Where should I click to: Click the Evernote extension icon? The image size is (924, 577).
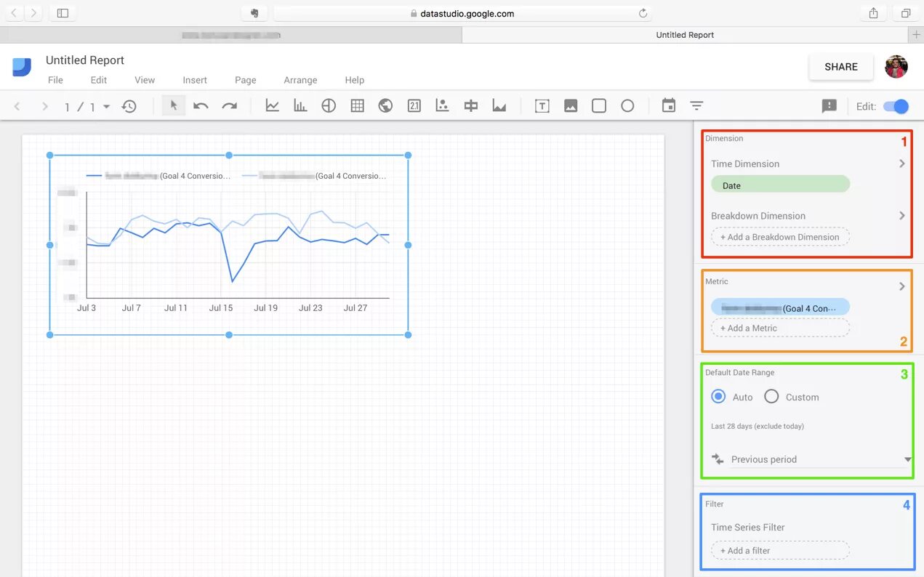(254, 13)
